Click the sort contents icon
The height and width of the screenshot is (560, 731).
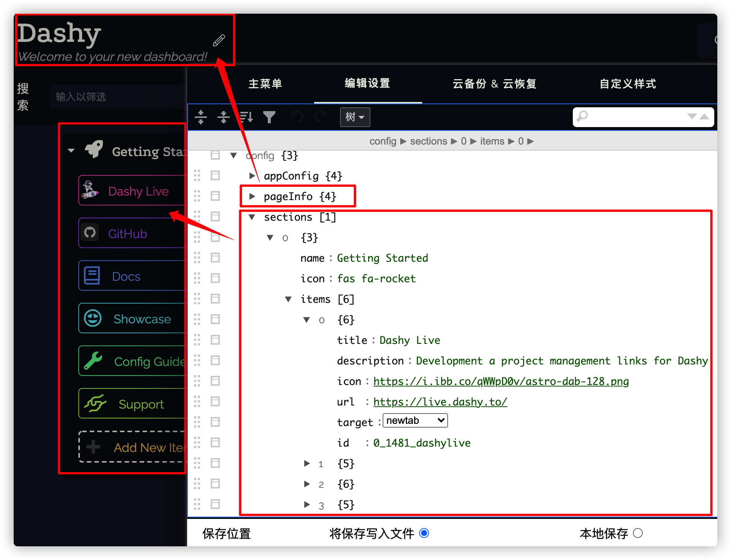tap(246, 117)
